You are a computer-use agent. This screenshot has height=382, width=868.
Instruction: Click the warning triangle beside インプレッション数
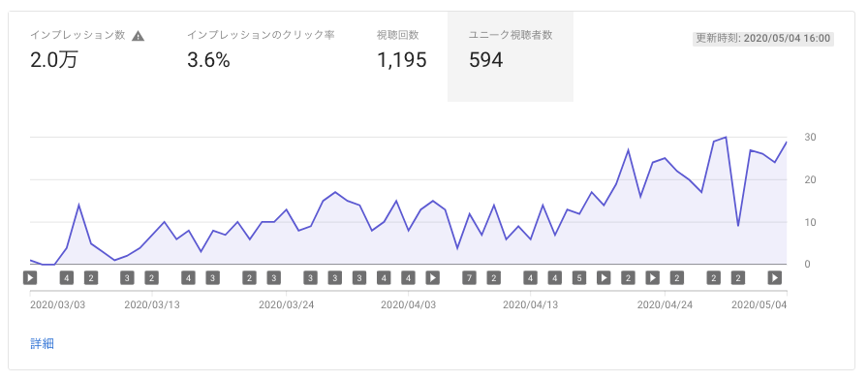139,36
